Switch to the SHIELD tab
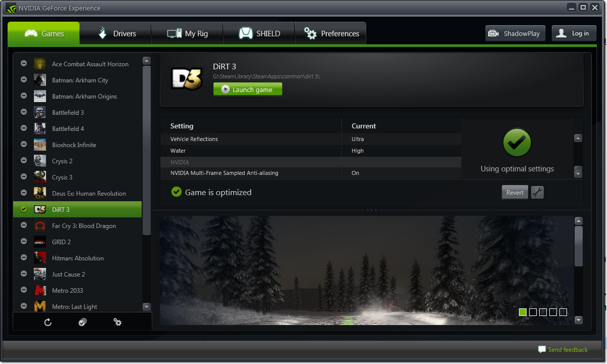 pos(259,33)
